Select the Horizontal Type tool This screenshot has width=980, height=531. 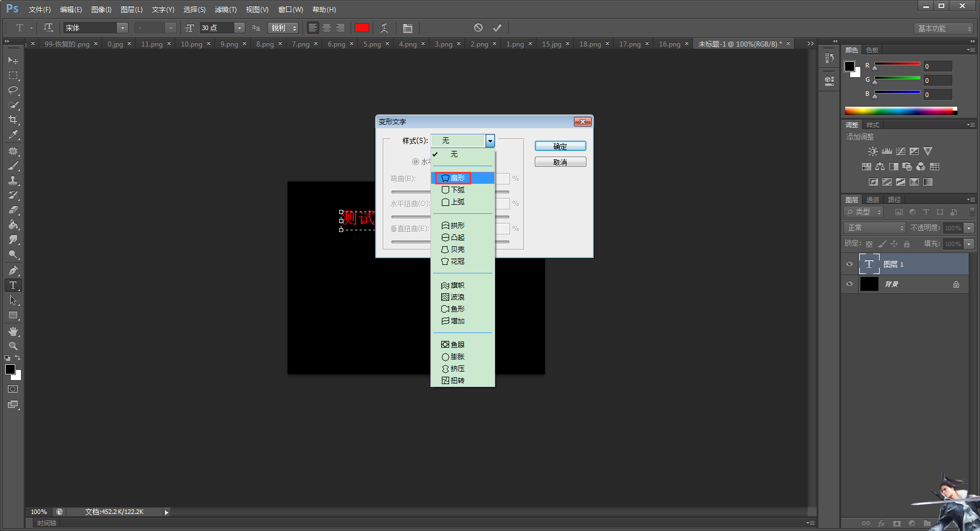click(13, 285)
